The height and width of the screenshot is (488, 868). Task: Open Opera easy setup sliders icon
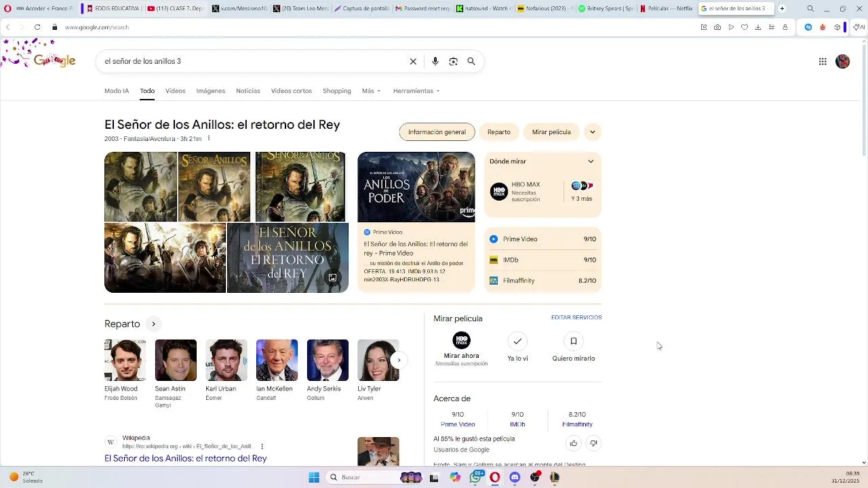pyautogui.click(x=772, y=27)
